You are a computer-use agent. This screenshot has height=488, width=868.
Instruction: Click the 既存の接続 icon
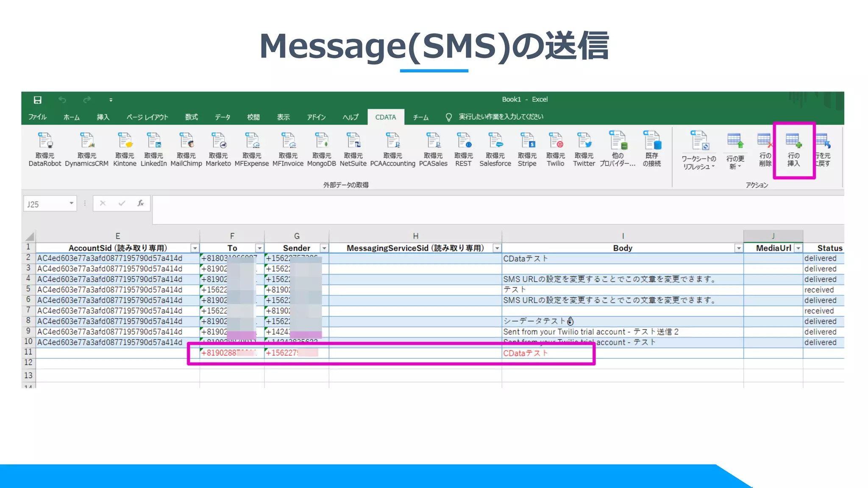pos(652,149)
